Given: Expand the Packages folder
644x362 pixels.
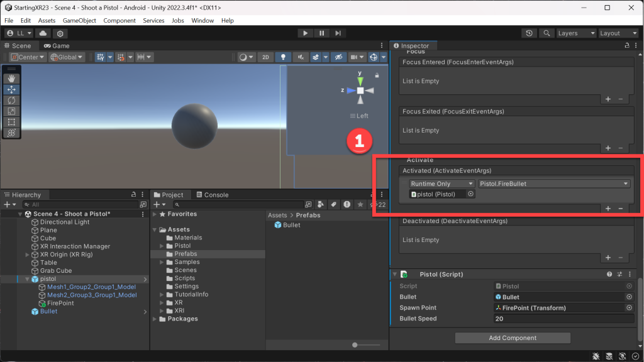Looking at the screenshot, I should (155, 319).
